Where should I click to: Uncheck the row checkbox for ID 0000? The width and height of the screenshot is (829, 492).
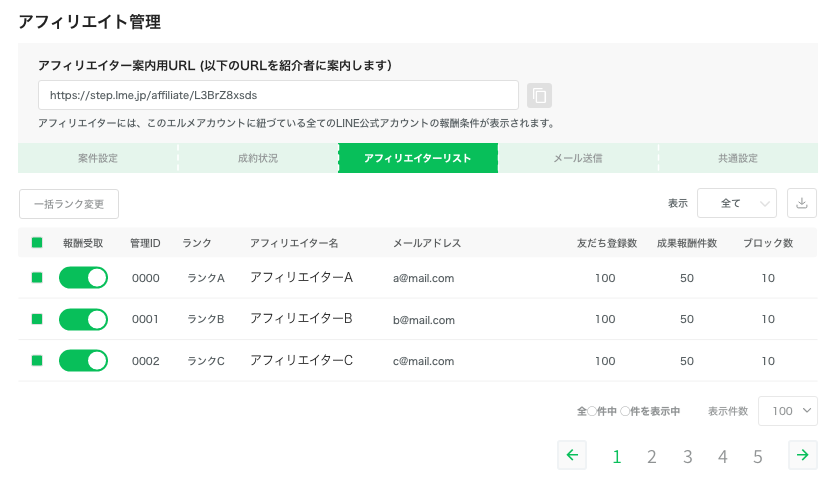(37, 278)
